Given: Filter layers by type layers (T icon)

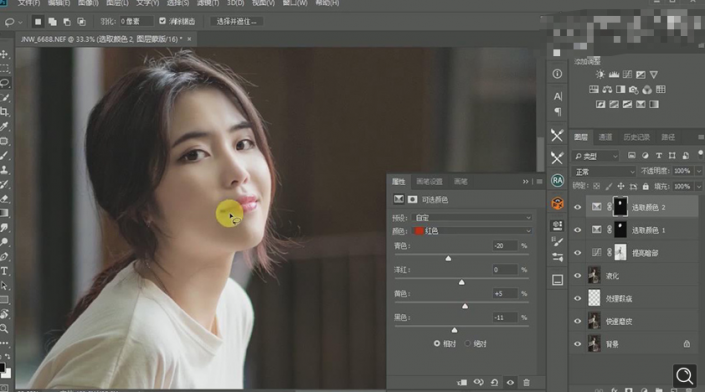Looking at the screenshot, I should tap(659, 156).
